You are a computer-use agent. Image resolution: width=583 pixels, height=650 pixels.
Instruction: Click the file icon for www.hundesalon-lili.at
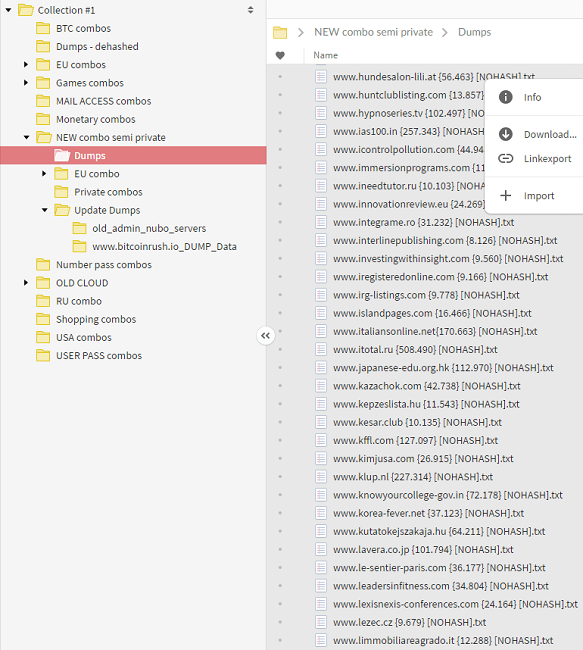click(x=321, y=77)
